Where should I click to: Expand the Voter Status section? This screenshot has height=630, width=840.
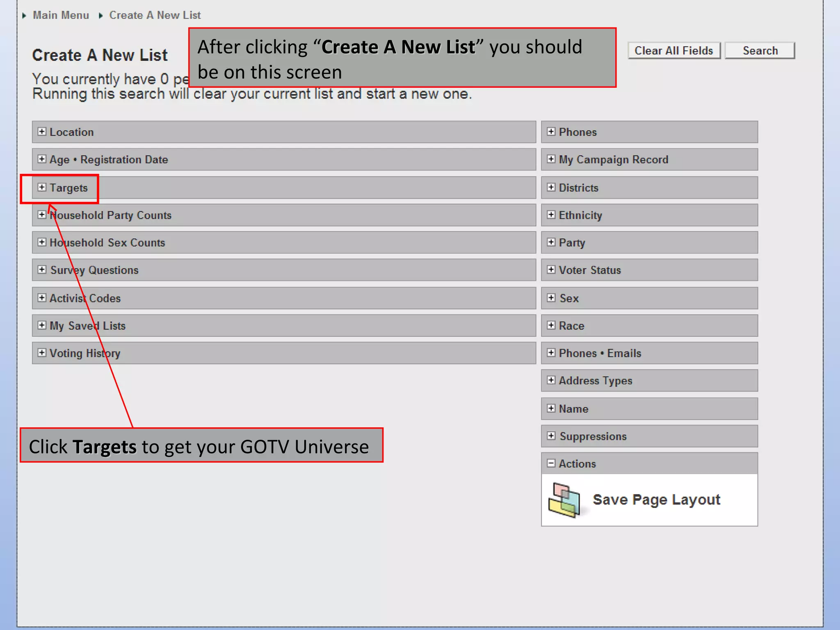(551, 269)
